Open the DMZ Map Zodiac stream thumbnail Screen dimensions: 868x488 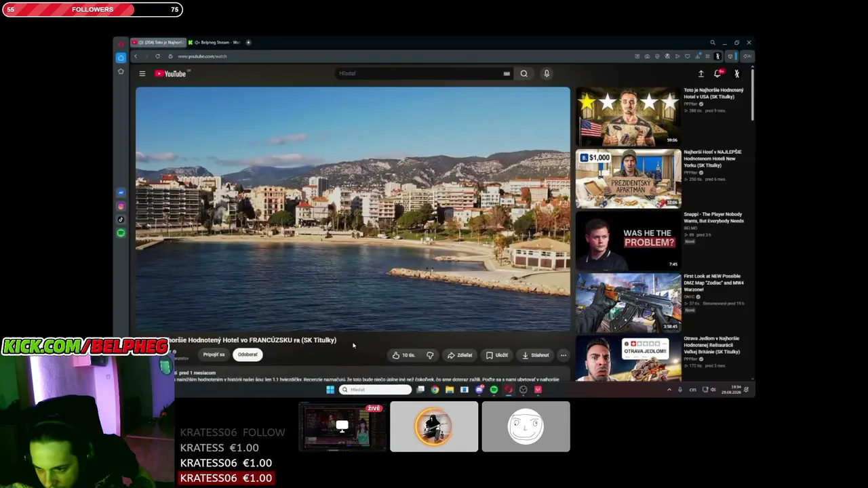pyautogui.click(x=628, y=302)
